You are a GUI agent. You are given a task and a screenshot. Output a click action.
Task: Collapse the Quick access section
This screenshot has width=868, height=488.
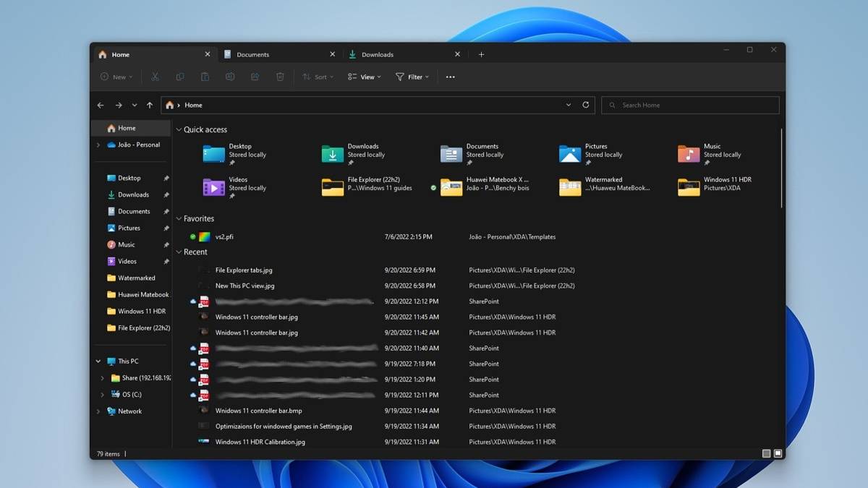pyautogui.click(x=178, y=129)
